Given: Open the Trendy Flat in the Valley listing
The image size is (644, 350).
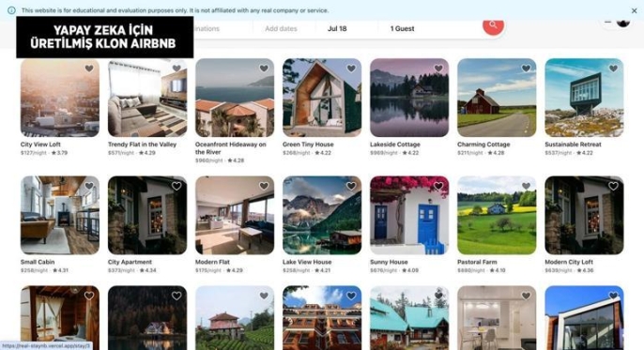Looking at the screenshot, I should 142,145.
